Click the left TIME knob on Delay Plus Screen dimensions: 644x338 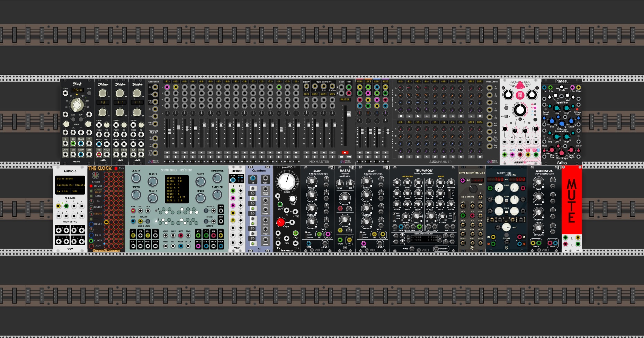pos(499,187)
